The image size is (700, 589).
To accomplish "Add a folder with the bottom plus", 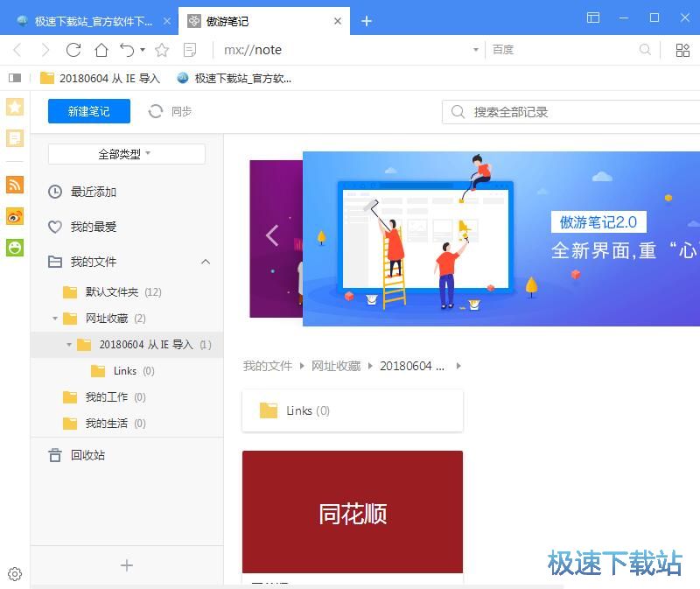I will point(127,565).
